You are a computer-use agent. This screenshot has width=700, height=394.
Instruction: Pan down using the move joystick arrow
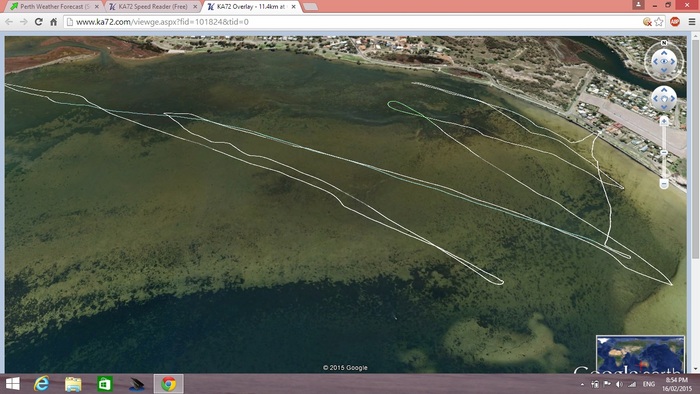pos(664,107)
